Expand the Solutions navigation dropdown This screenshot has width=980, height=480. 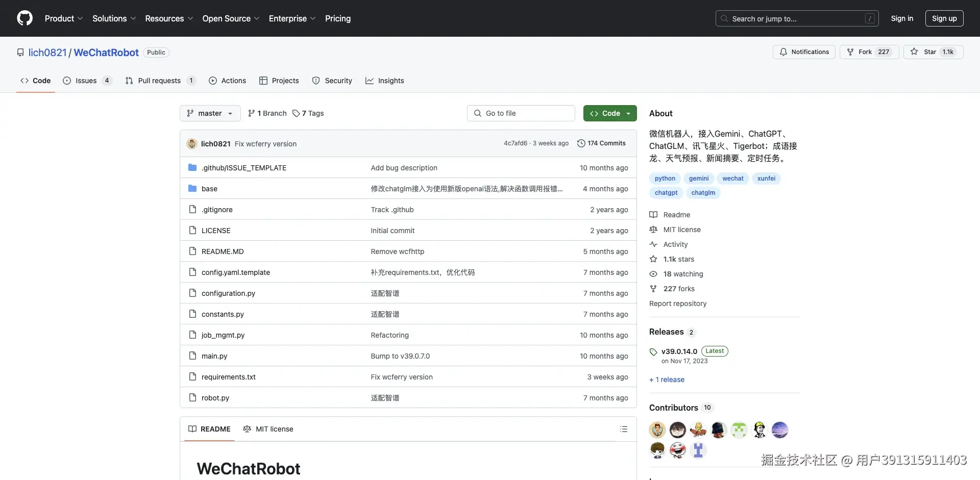click(114, 18)
